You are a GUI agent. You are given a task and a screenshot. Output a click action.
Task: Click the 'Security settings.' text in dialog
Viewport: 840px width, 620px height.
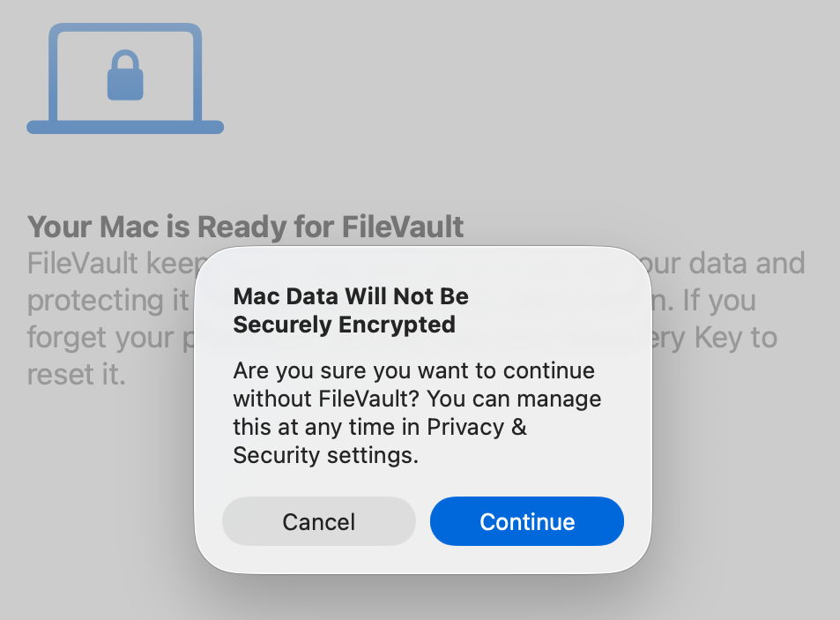point(324,456)
